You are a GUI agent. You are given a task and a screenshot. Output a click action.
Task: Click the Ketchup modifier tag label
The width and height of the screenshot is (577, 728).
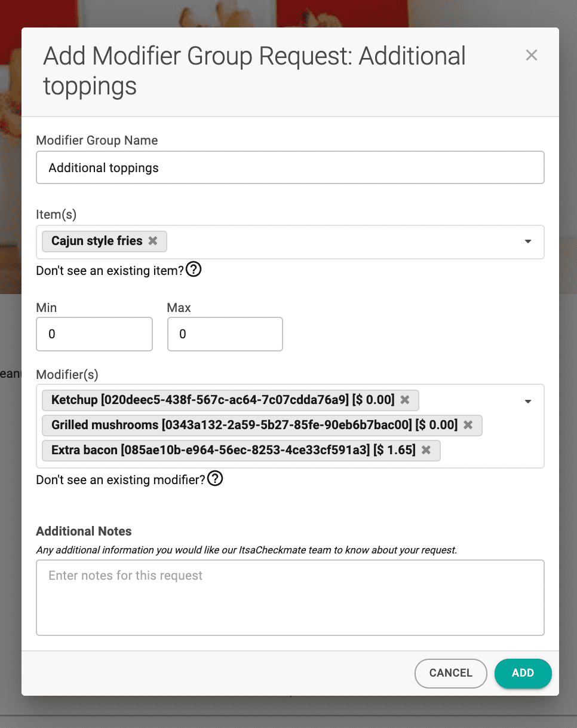(222, 400)
